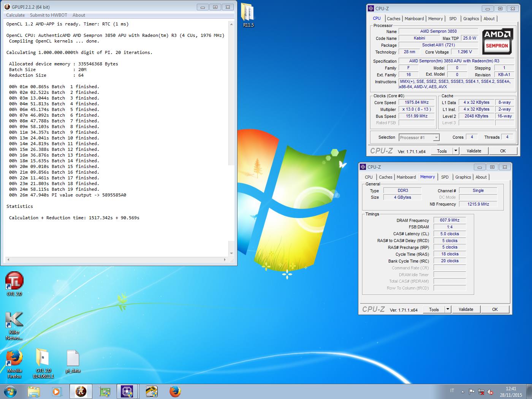Switch to GPUPI taskbar button

coord(81,391)
